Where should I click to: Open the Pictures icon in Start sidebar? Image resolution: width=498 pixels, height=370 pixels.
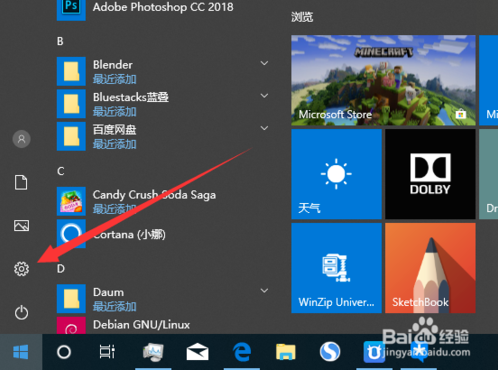[21, 226]
